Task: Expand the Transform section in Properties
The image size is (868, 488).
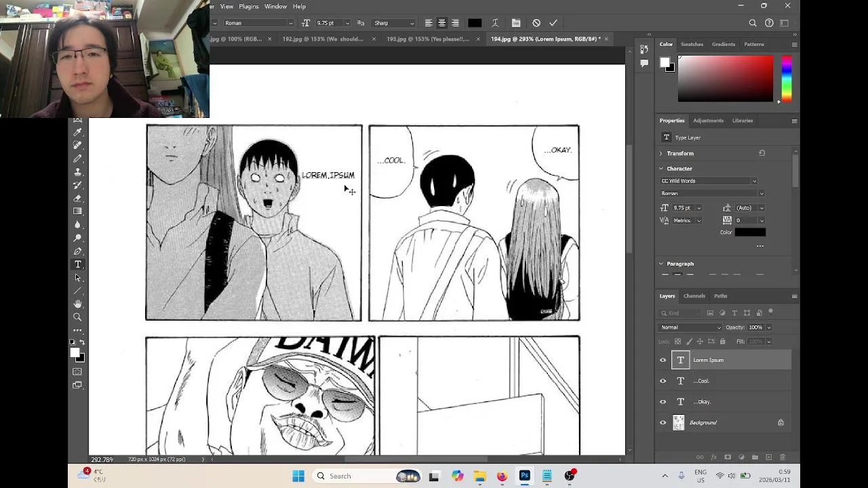Action: 661,154
